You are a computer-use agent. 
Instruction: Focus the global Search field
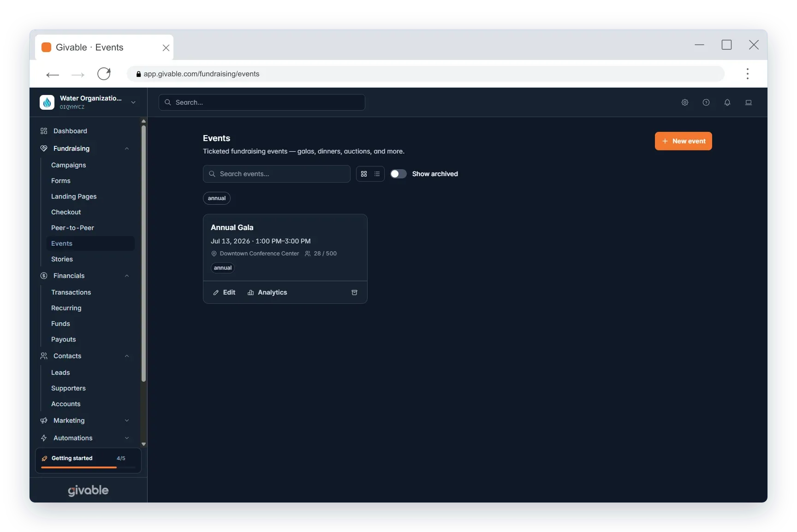[x=262, y=102]
